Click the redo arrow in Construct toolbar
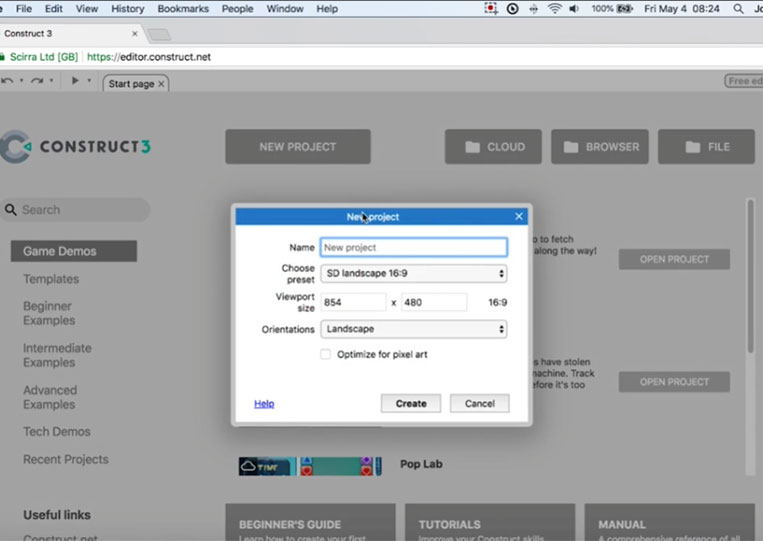 click(x=37, y=81)
